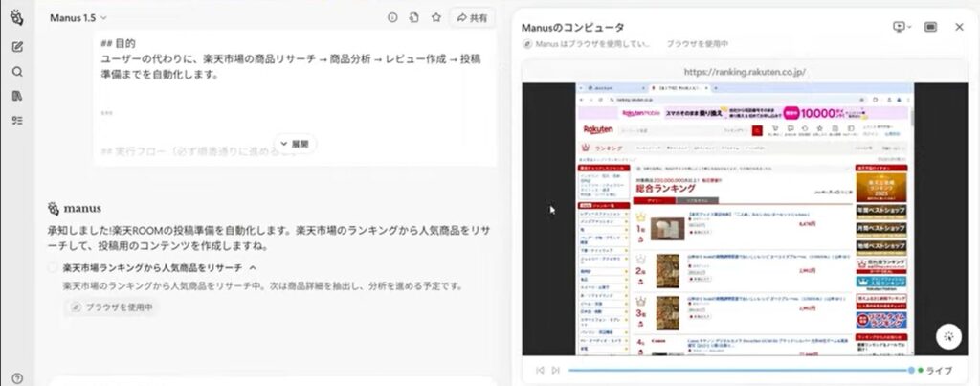Image resolution: width=980 pixels, height=386 pixels.
Task: Jump to previous step in playback bar
Action: click(540, 371)
